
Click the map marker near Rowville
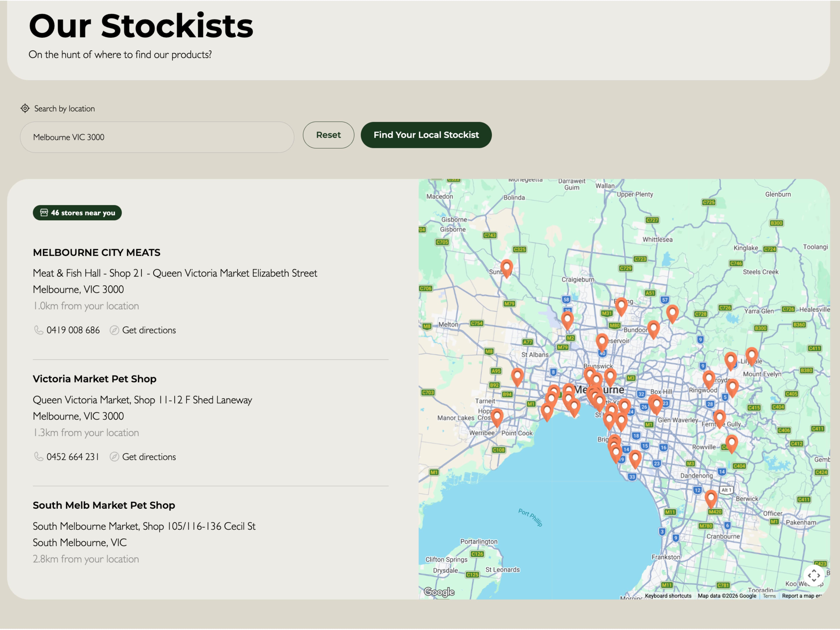click(x=731, y=443)
